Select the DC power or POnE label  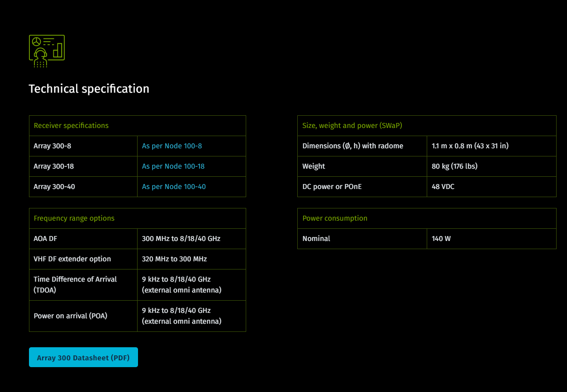[x=332, y=187]
